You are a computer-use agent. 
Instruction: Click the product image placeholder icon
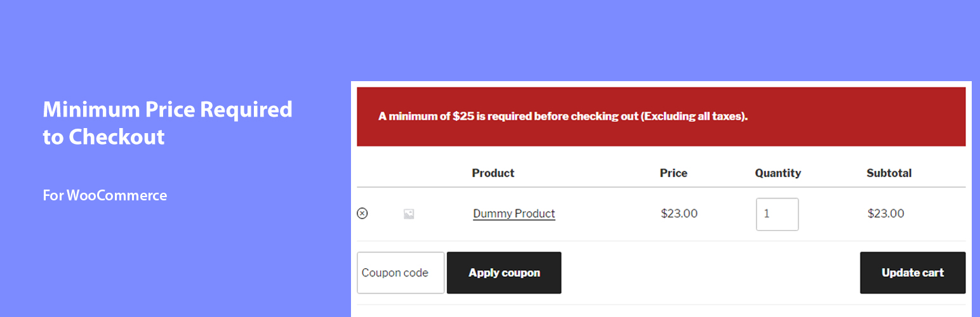pos(409,214)
